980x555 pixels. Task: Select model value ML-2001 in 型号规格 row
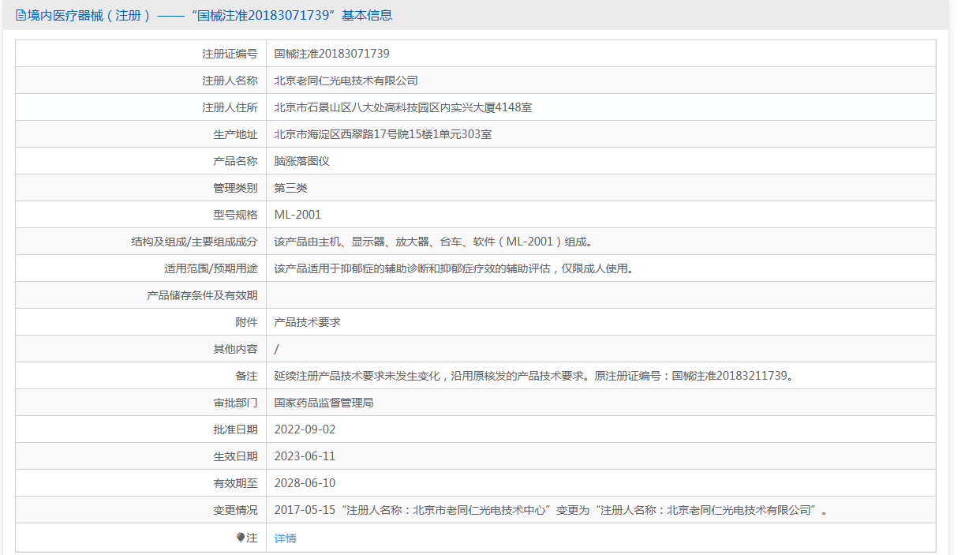pyautogui.click(x=297, y=215)
